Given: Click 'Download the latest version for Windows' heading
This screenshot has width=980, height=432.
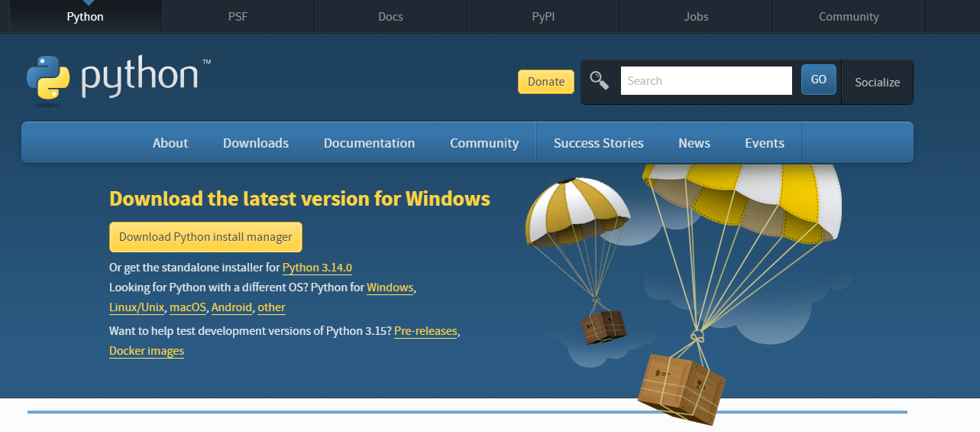Looking at the screenshot, I should pyautogui.click(x=299, y=199).
